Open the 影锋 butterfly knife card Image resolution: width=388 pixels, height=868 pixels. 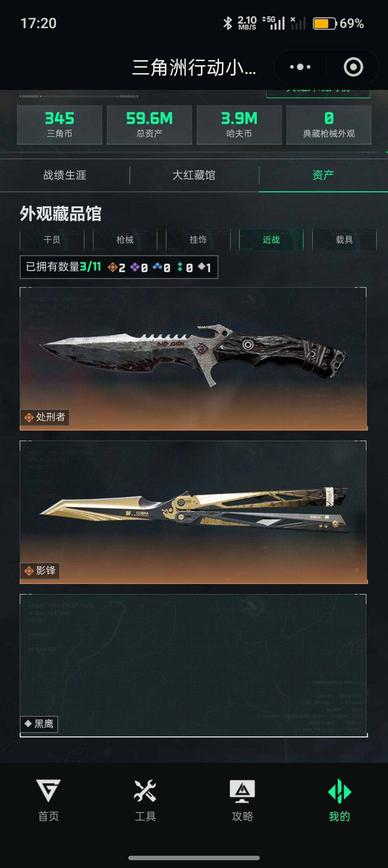194,512
